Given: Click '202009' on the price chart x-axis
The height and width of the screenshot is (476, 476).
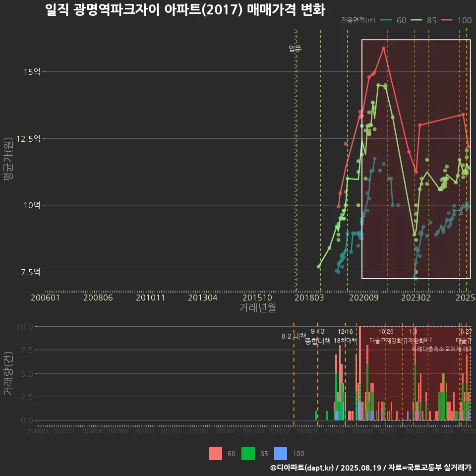Looking at the screenshot, I should [x=363, y=297].
